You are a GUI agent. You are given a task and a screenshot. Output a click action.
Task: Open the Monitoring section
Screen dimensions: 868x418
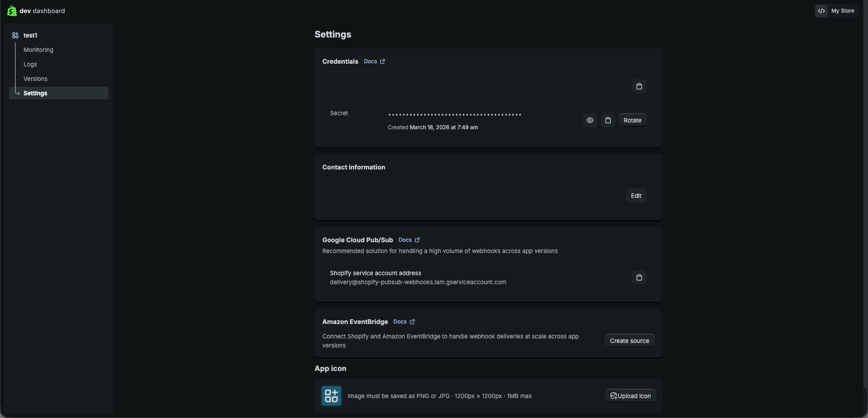pyautogui.click(x=38, y=50)
